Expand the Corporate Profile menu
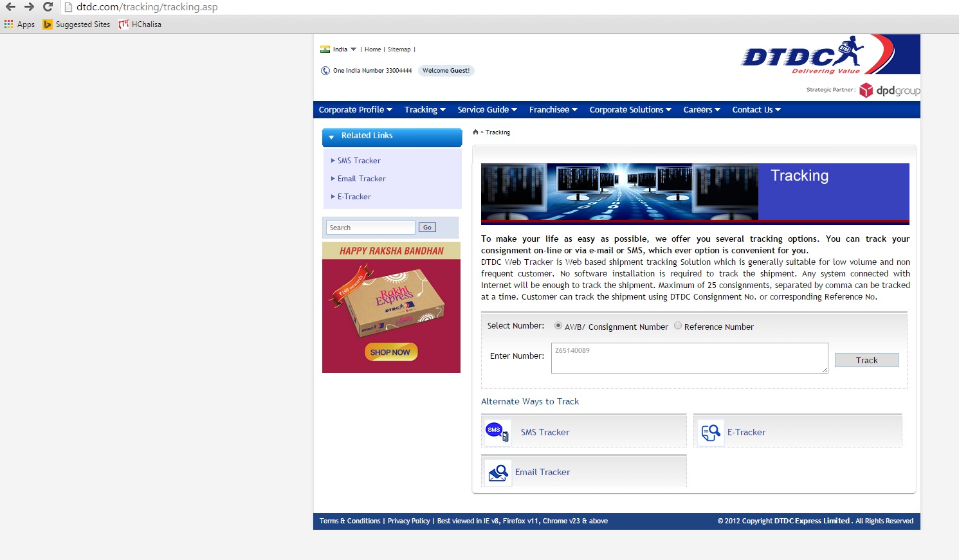This screenshot has height=560, width=959. 355,110
